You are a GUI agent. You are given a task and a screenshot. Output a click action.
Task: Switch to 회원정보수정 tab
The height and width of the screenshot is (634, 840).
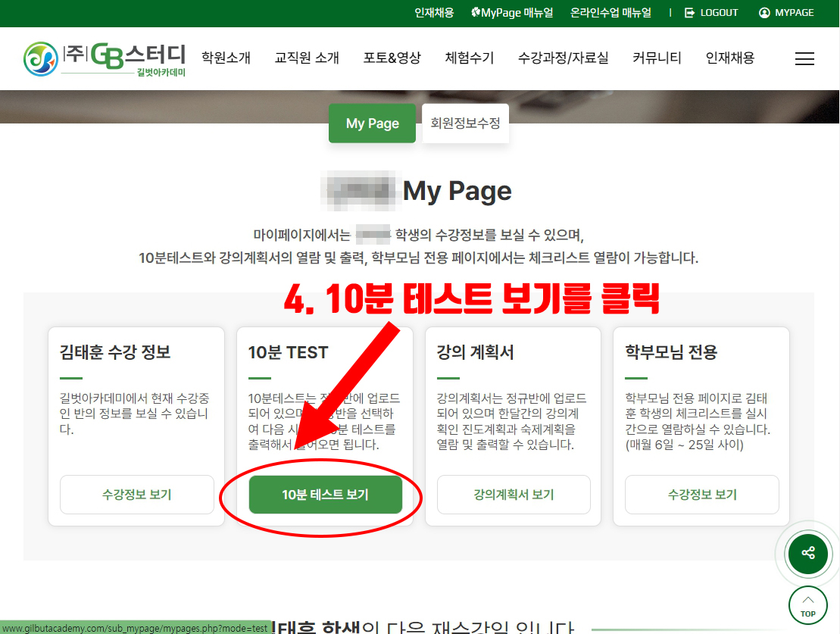click(x=465, y=123)
